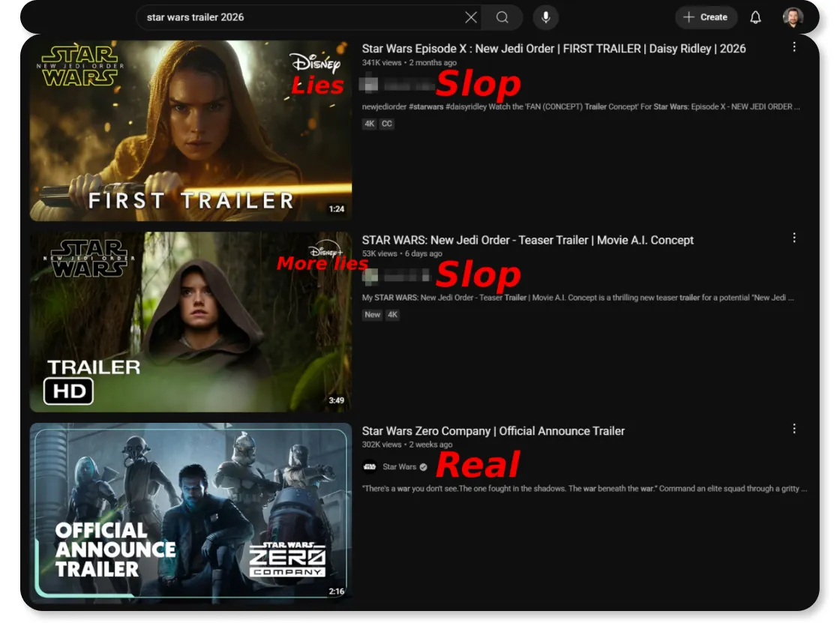This screenshot has height=623, width=840.
Task: Play the 'FIRST TRAILER' thumbnail video
Action: click(190, 130)
